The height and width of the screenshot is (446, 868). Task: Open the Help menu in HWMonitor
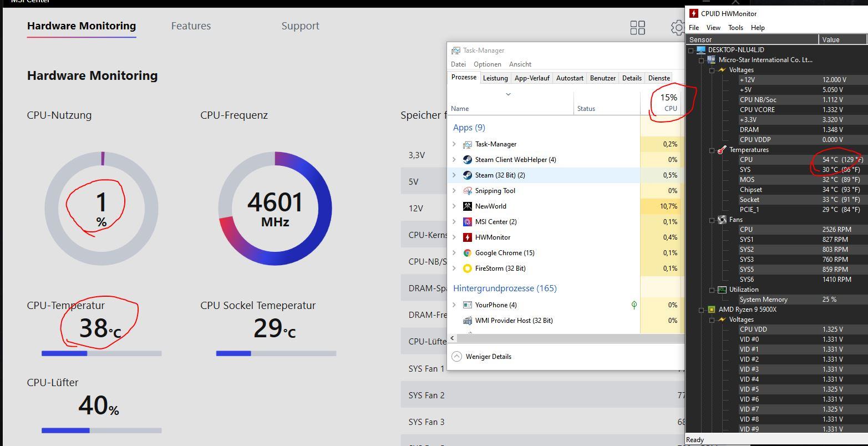758,28
